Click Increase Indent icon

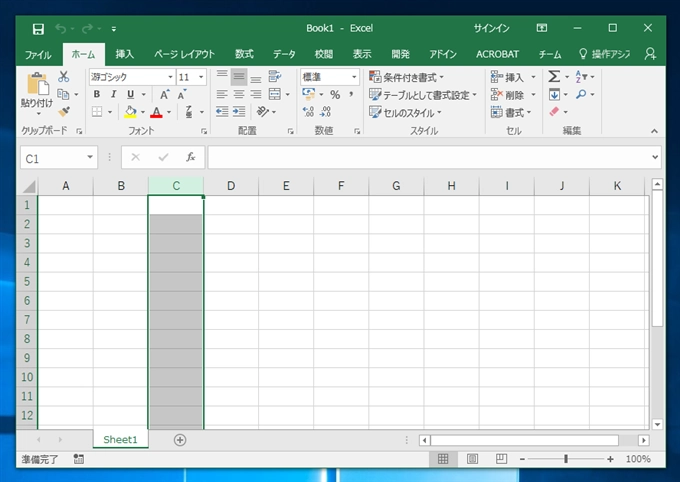point(239,112)
